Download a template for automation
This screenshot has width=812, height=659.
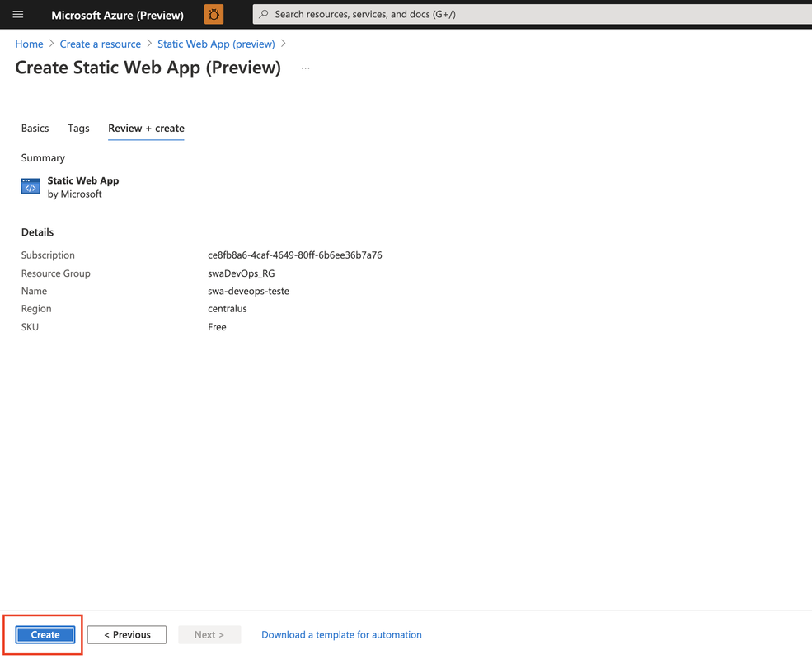(x=341, y=634)
